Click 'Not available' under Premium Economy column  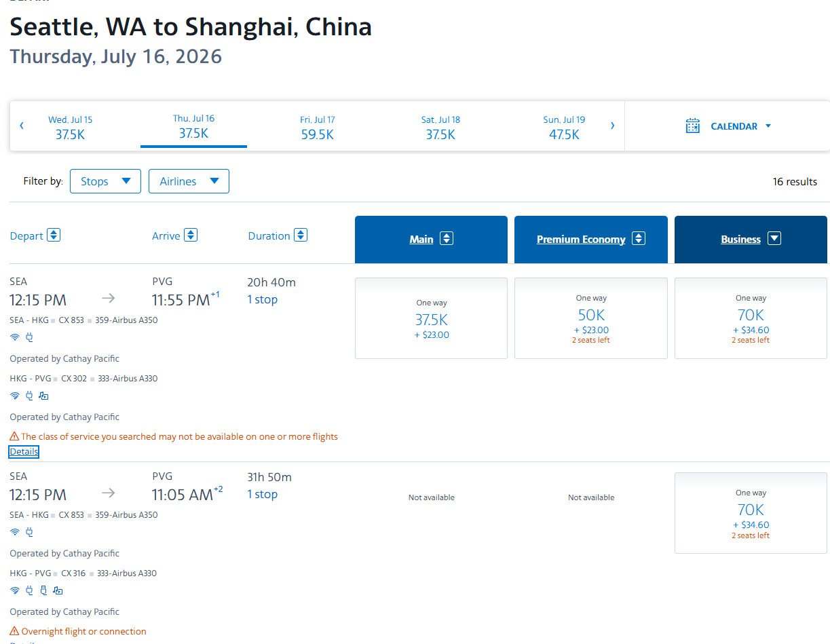tap(591, 497)
